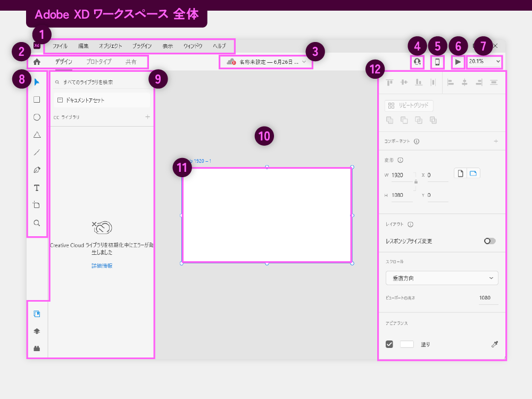Click the リピートグリッド button
Image resolution: width=532 pixels, height=399 pixels.
point(409,105)
